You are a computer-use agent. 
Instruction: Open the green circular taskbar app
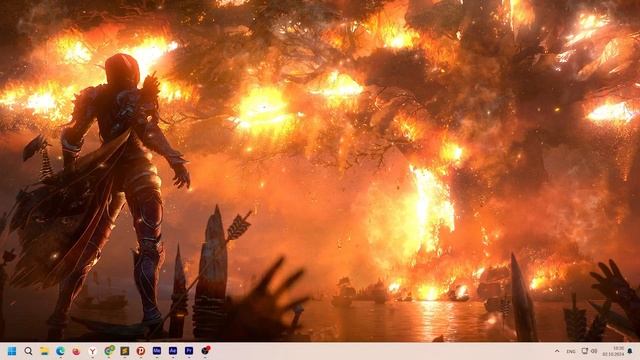109,351
